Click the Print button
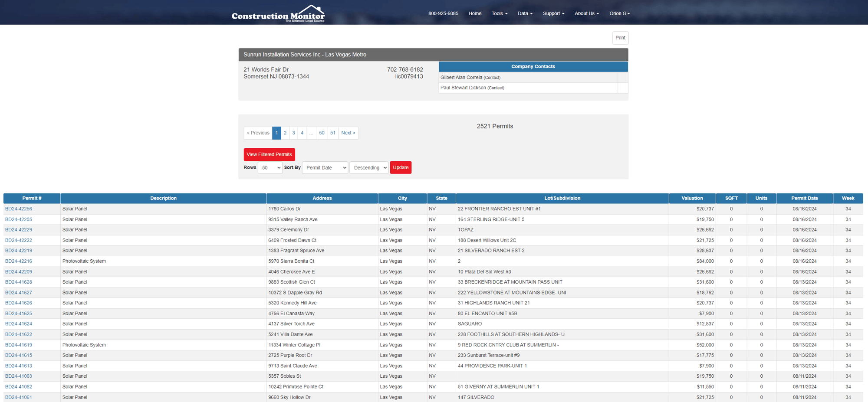Image resolution: width=868 pixels, height=402 pixels. 620,38
